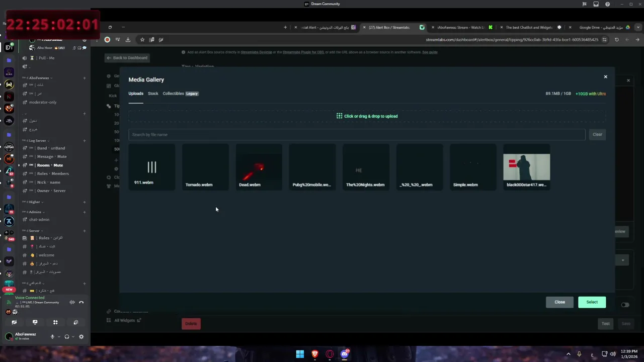This screenshot has width=644, height=362.
Task: Open Discord user settings gear
Action: click(x=81, y=337)
